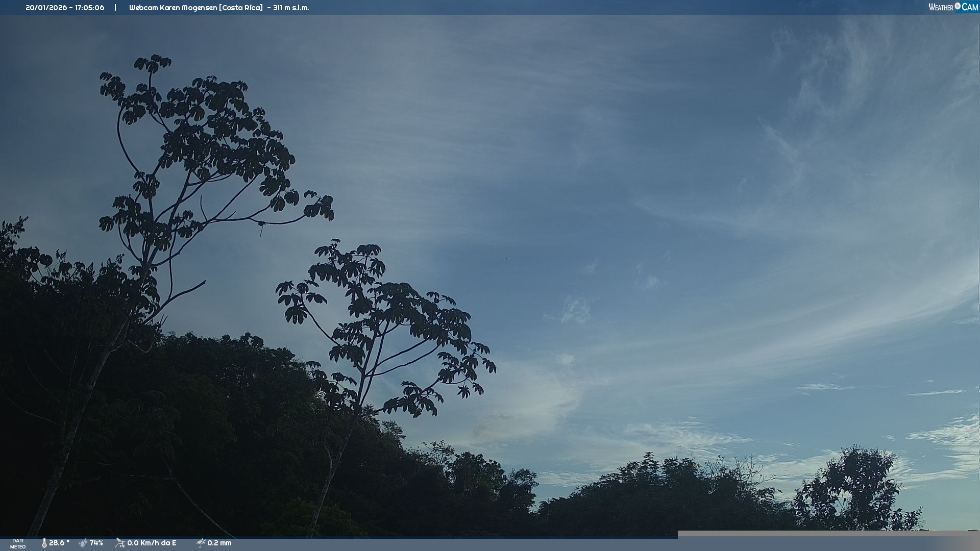Viewport: 980px width, 551px height.
Task: Click the 74% humidity value
Action: click(96, 543)
